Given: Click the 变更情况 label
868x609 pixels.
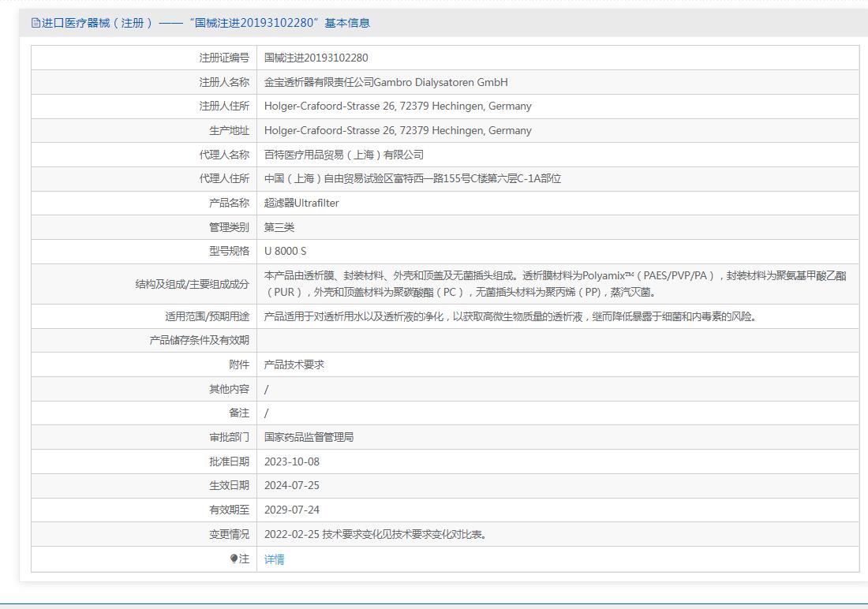Looking at the screenshot, I should 229,534.
